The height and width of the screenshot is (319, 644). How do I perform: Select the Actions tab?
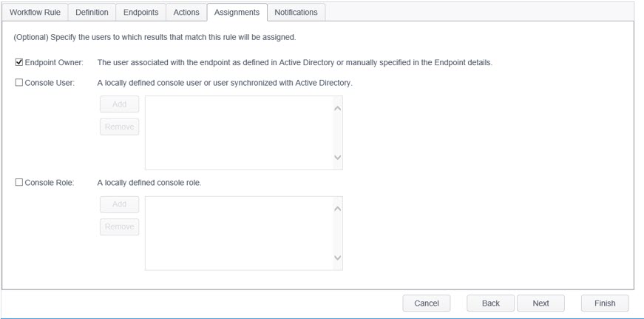(x=186, y=12)
